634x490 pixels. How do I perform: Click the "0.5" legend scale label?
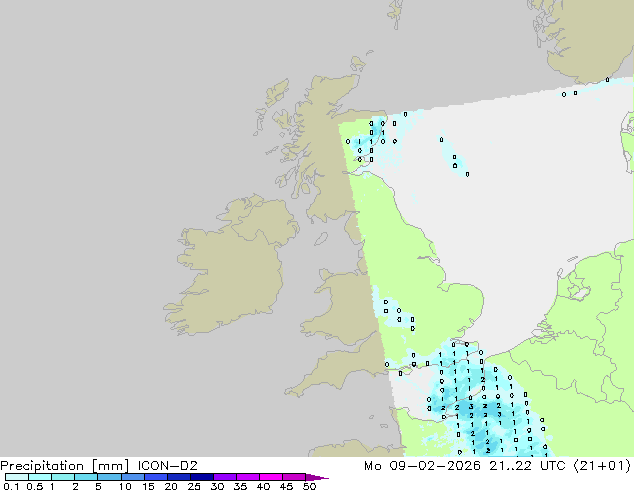(34, 486)
